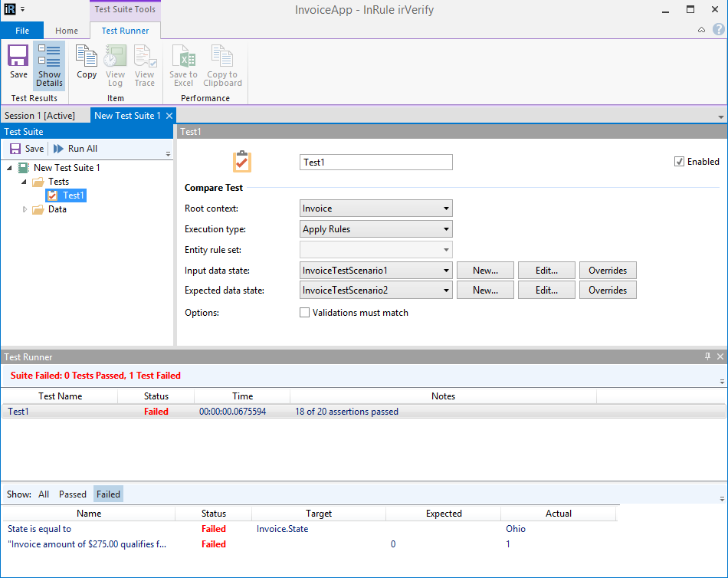This screenshot has width=728, height=578.
Task: Click Edit... for Input data state
Action: (x=546, y=271)
